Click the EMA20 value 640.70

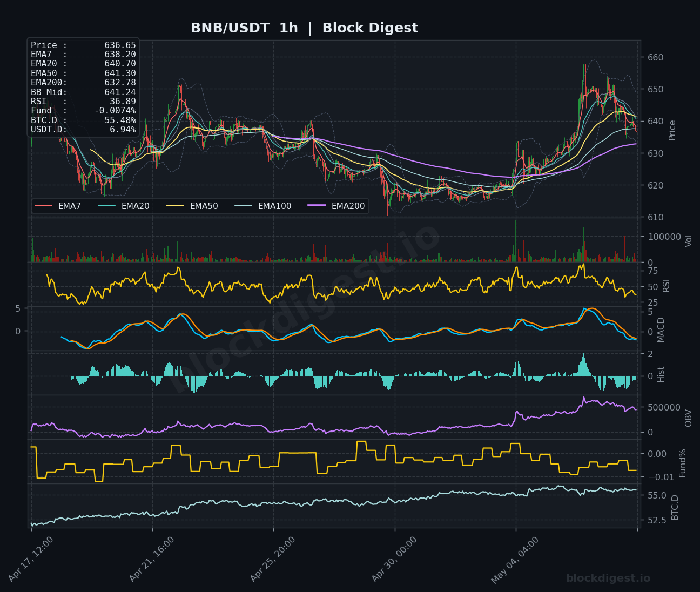[x=120, y=64]
